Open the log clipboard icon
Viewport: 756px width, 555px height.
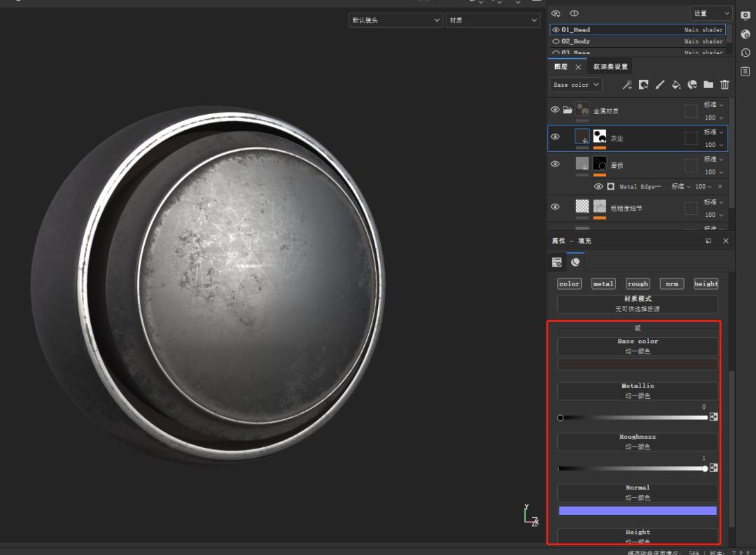(745, 71)
